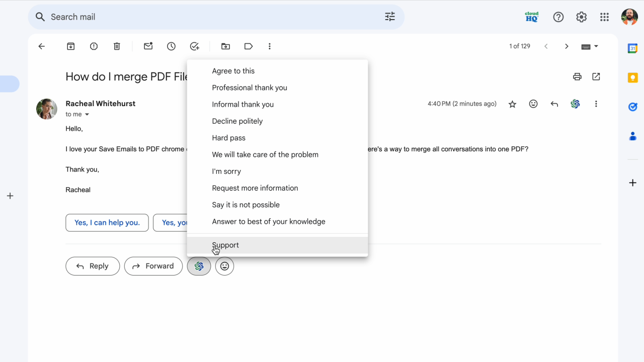Delete the email using the trash icon

pyautogui.click(x=117, y=46)
